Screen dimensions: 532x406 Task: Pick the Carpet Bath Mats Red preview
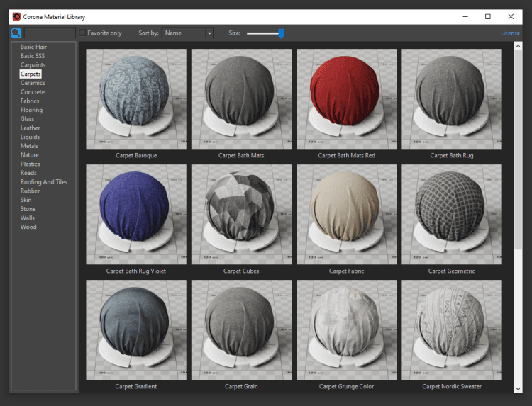[x=346, y=98]
